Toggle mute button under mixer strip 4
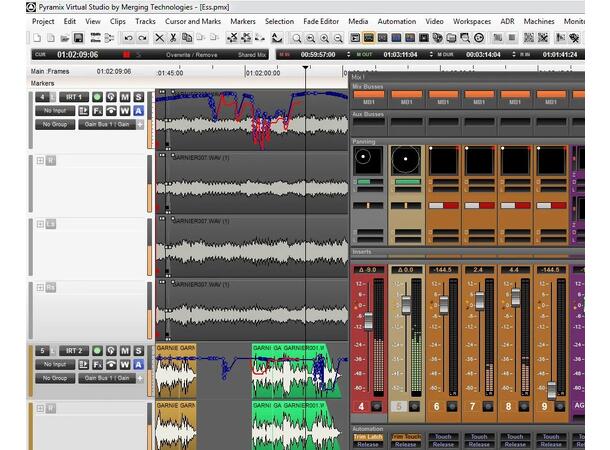This screenshot has height=450, width=610. tap(376, 406)
